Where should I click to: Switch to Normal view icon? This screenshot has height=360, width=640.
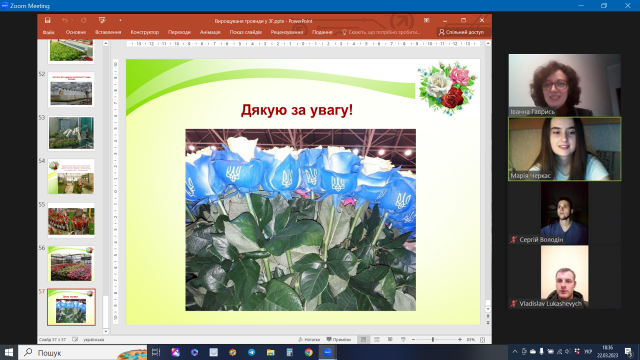(364, 340)
